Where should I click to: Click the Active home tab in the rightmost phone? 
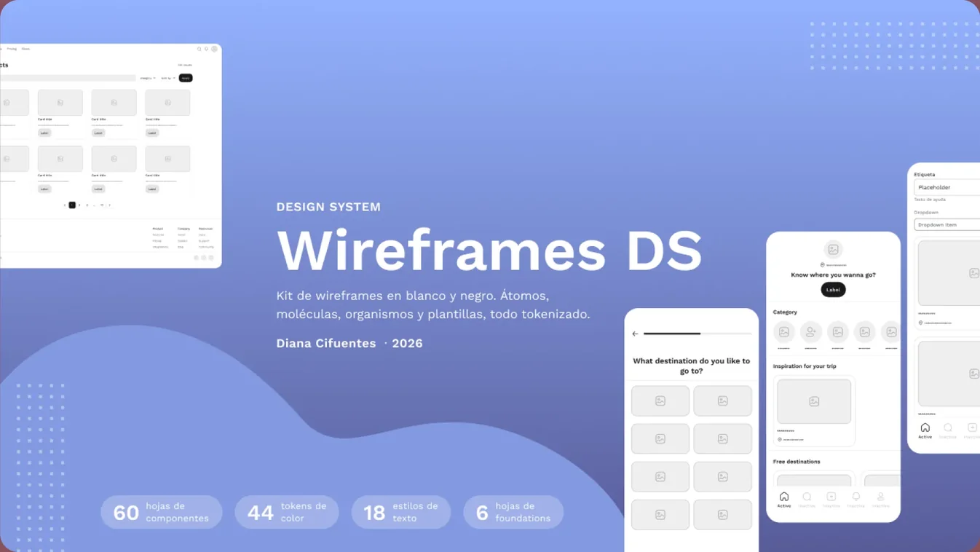pyautogui.click(x=925, y=430)
